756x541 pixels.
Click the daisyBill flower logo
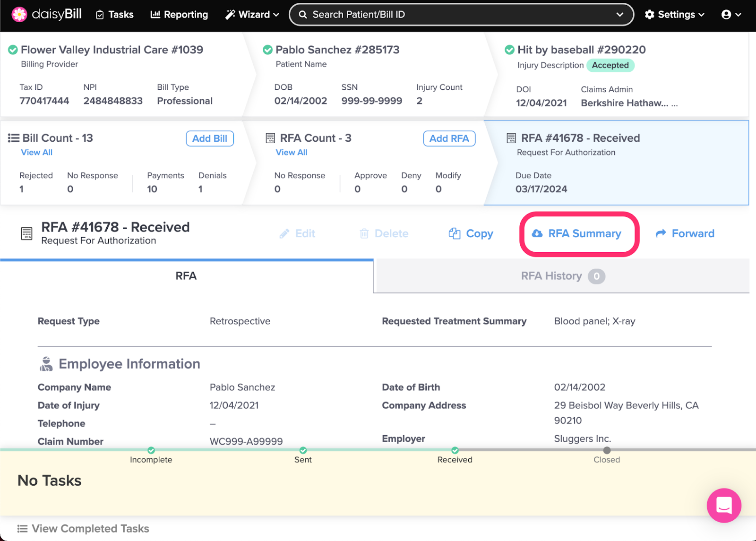tap(19, 15)
